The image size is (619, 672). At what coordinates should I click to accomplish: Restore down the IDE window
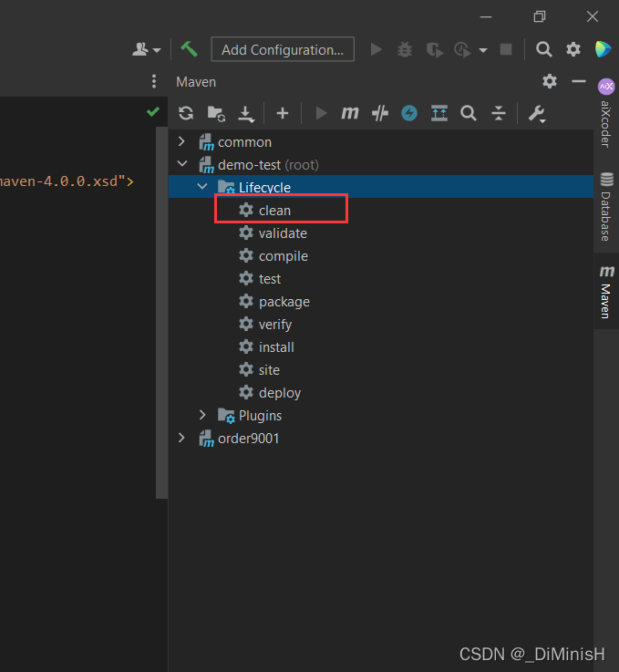click(540, 16)
